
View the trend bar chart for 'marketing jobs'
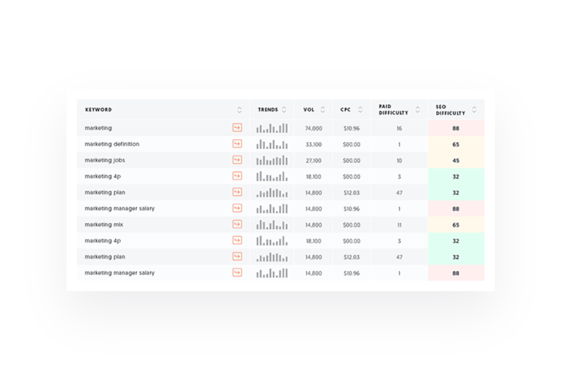272,160
